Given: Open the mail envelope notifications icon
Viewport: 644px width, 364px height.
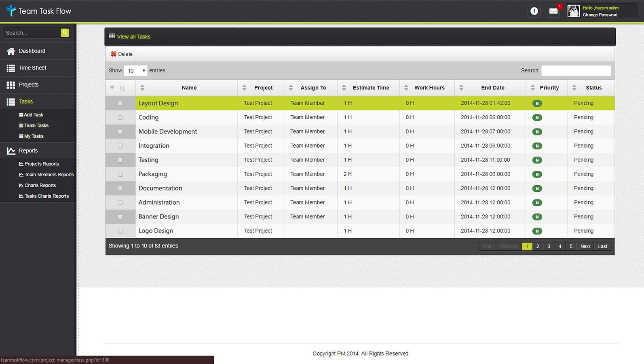Looking at the screenshot, I should click(553, 11).
